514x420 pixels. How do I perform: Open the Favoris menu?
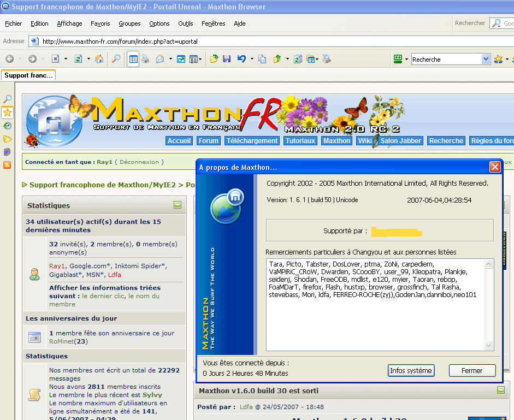pyautogui.click(x=101, y=23)
